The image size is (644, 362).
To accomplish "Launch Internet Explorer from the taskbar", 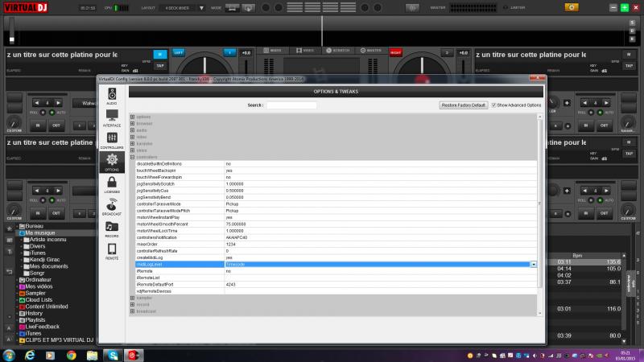I will tap(30, 355).
